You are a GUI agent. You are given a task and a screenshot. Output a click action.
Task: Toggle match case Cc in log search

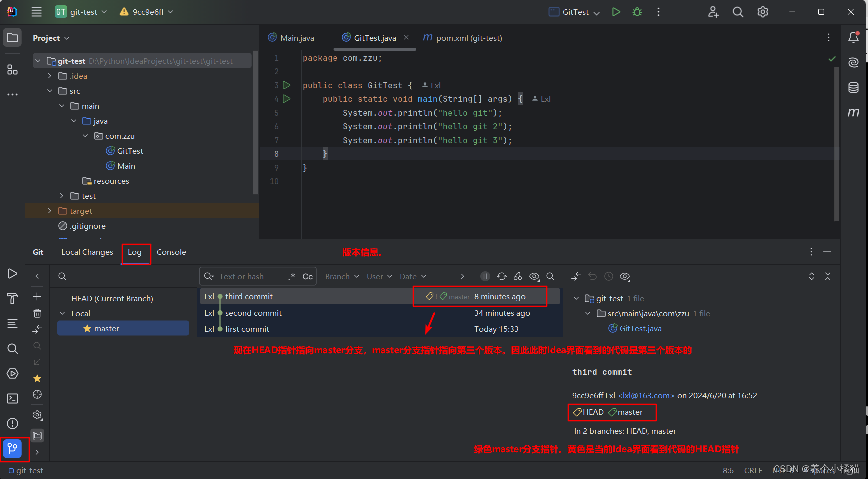(308, 276)
